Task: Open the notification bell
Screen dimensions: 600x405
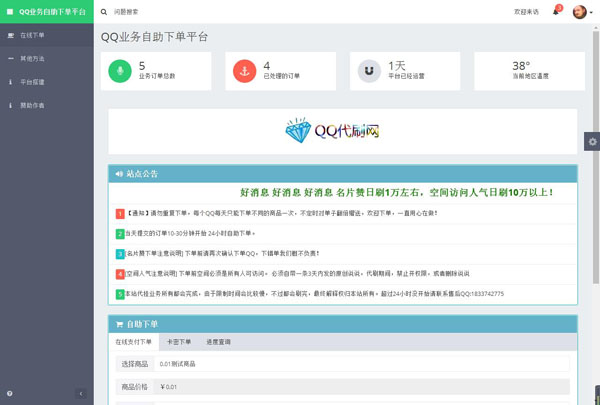Action: click(x=556, y=12)
